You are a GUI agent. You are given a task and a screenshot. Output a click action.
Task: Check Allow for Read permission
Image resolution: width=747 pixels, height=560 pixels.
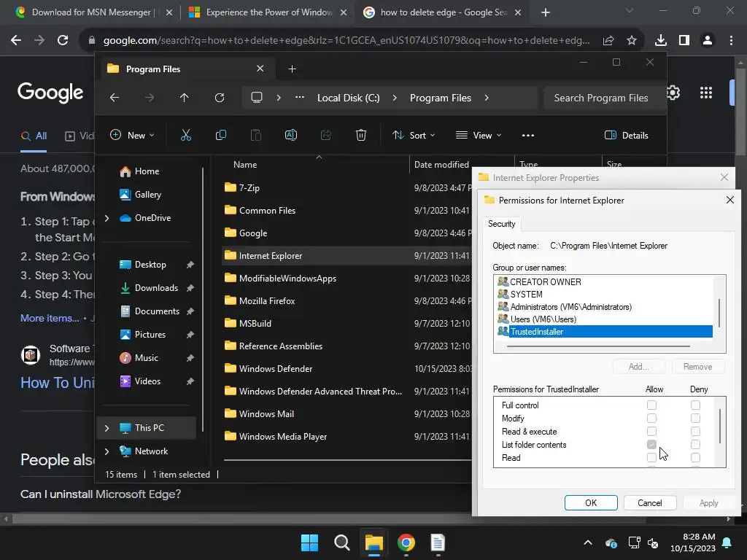[651, 458]
